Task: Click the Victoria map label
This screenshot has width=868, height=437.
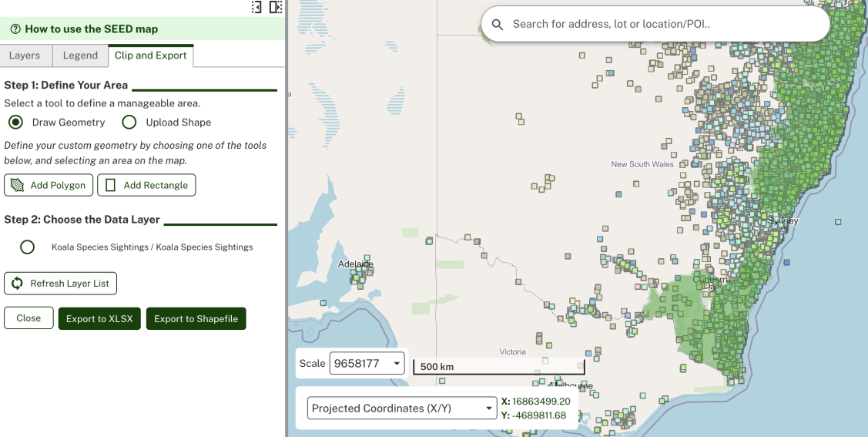Action: coord(513,351)
